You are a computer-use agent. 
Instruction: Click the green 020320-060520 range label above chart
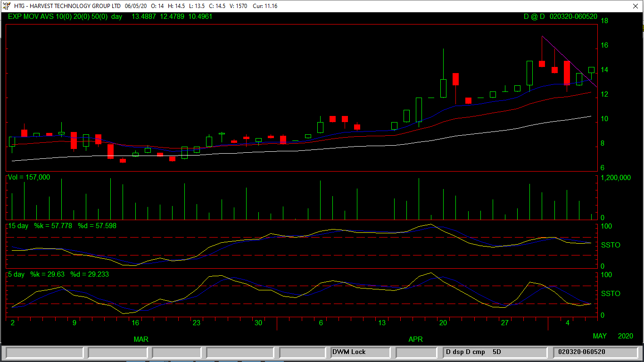tap(574, 16)
